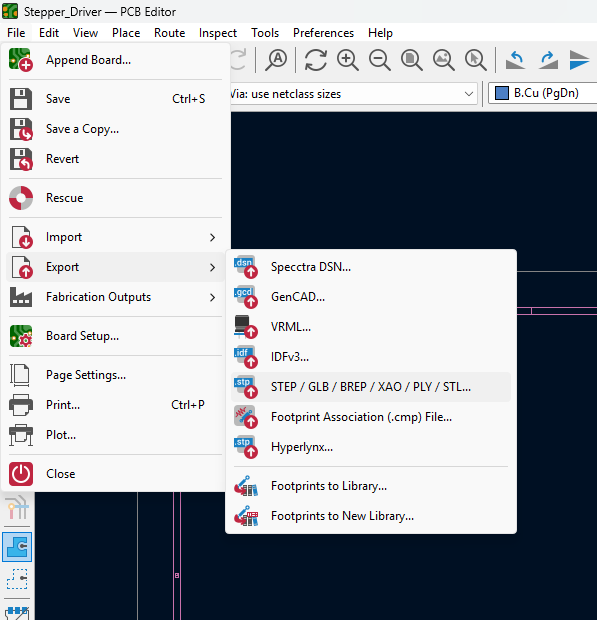The image size is (597, 620).
Task: Click the Rotate counterclockwise icon
Action: pos(516,60)
